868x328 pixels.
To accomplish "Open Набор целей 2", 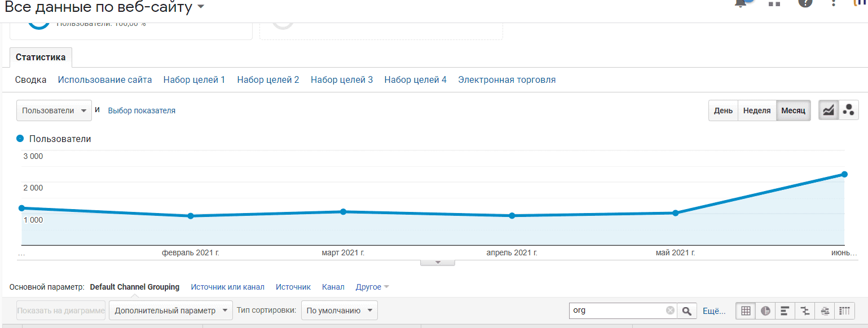I will [x=268, y=80].
